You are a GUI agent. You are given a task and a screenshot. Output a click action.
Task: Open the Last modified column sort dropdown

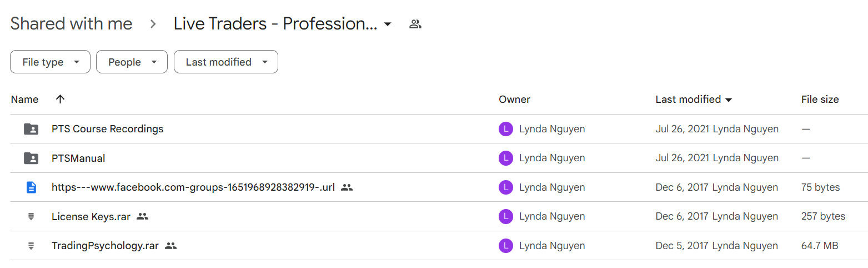tap(729, 100)
